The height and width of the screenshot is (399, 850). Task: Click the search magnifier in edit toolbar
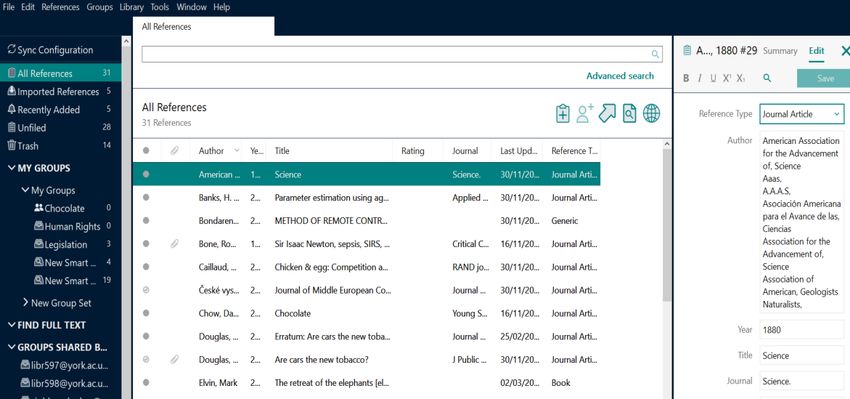coord(767,79)
